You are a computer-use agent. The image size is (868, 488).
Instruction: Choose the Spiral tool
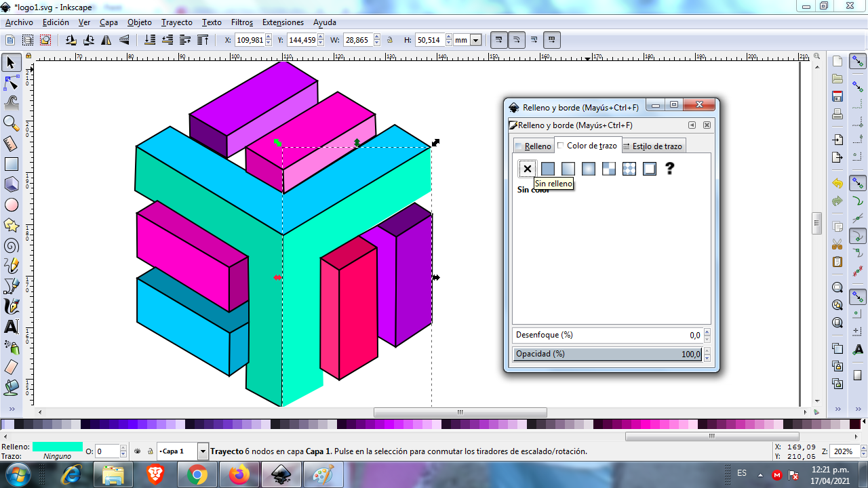(11, 245)
